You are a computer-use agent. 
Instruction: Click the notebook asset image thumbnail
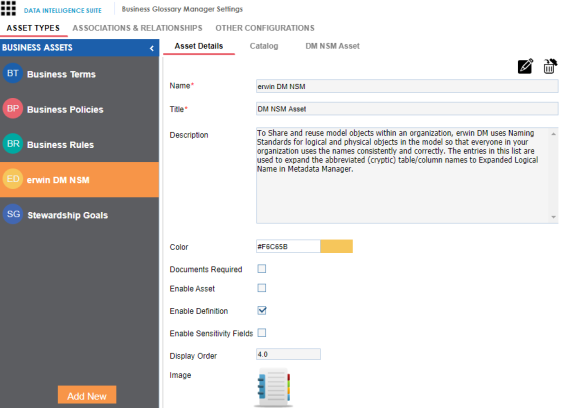(273, 388)
